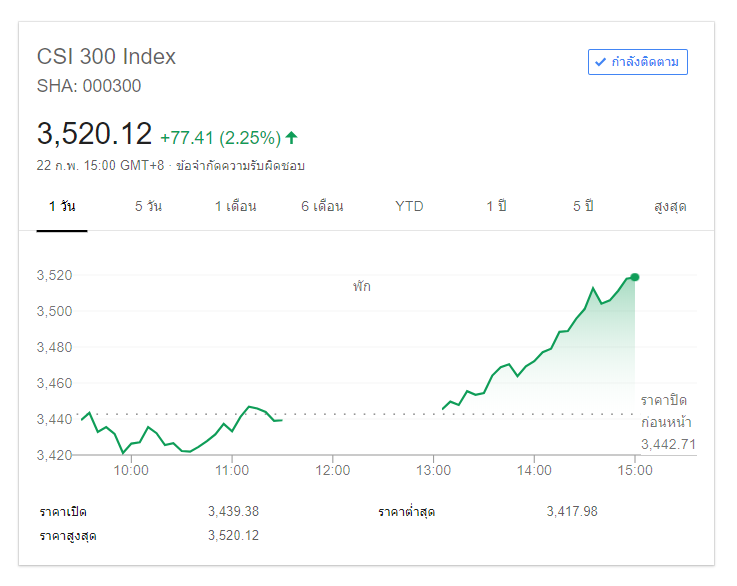Select the YTD tab
The image size is (737, 586).
pos(409,207)
